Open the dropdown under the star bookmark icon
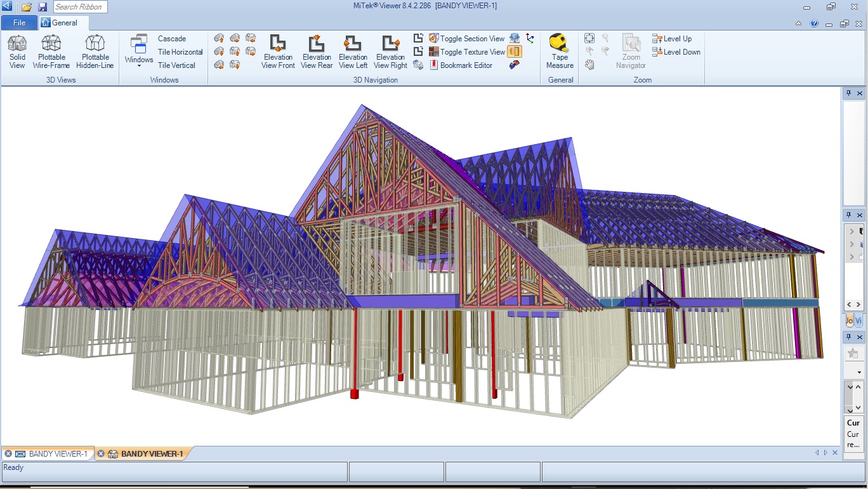This screenshot has width=868, height=489. [x=859, y=372]
